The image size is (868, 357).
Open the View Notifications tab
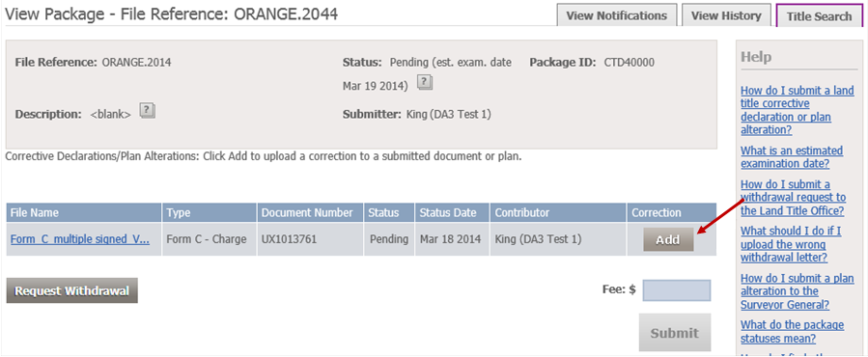617,15
